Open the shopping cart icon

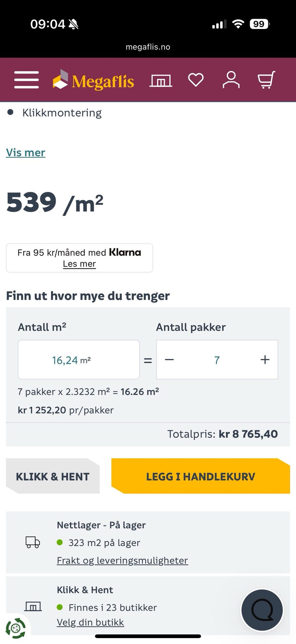point(266,80)
